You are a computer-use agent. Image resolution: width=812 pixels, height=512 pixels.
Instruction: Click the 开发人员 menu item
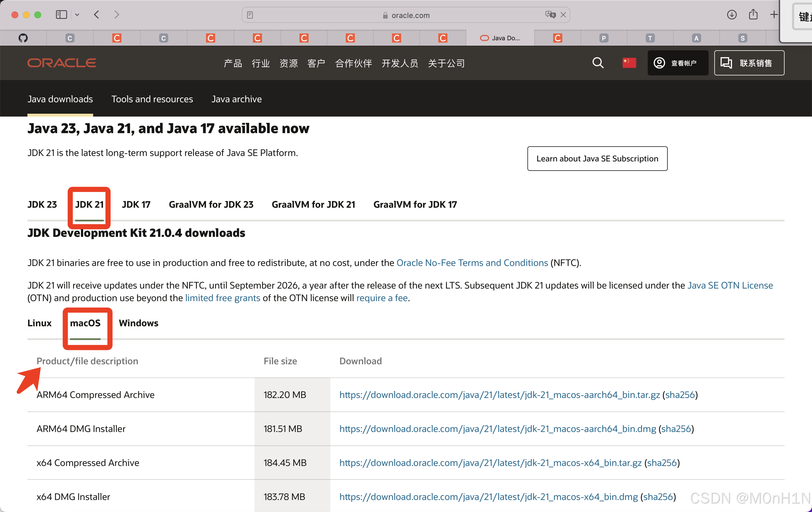400,63
